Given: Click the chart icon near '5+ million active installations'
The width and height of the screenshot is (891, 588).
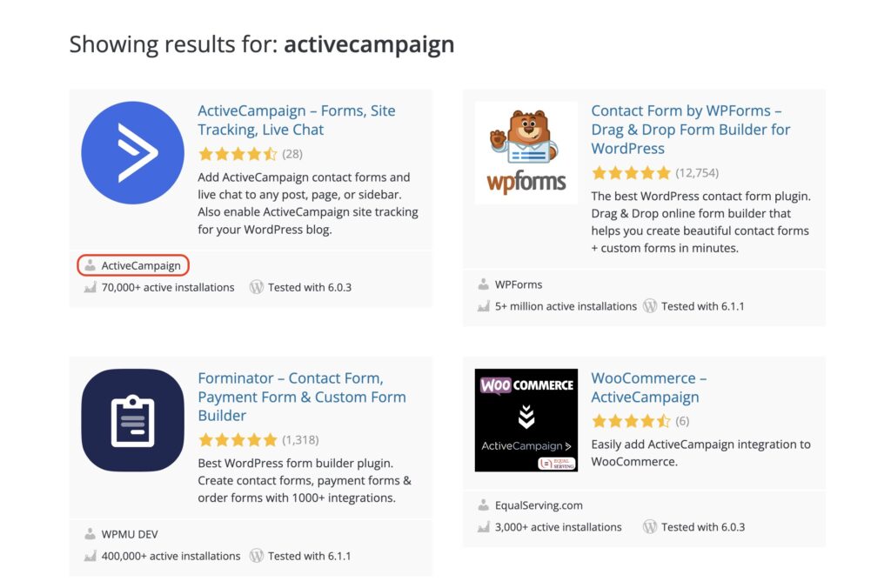Looking at the screenshot, I should pos(484,306).
